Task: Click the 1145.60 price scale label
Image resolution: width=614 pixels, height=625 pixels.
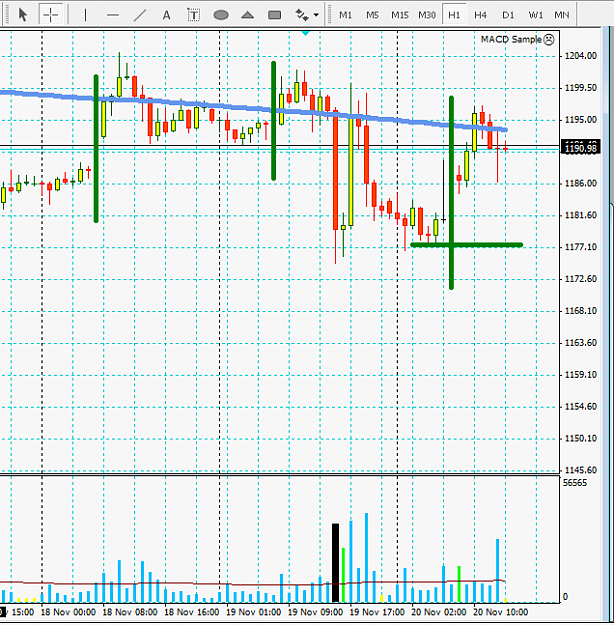Action: (581, 470)
